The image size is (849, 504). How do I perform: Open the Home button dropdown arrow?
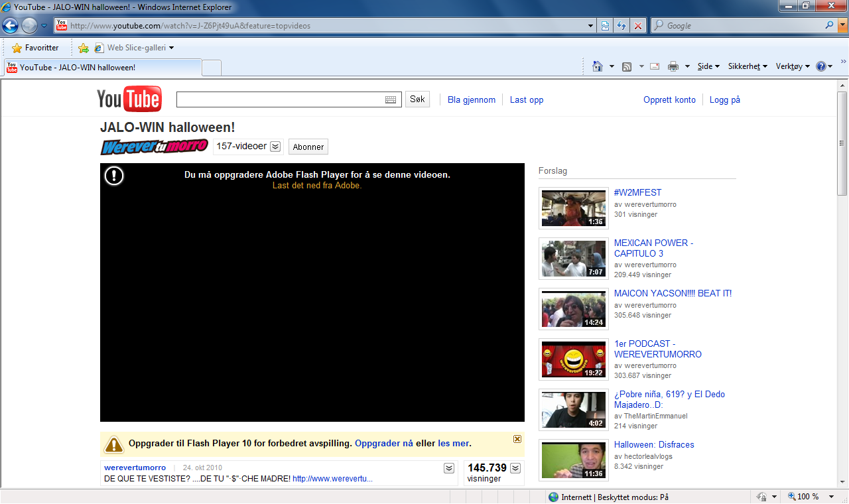coord(611,66)
